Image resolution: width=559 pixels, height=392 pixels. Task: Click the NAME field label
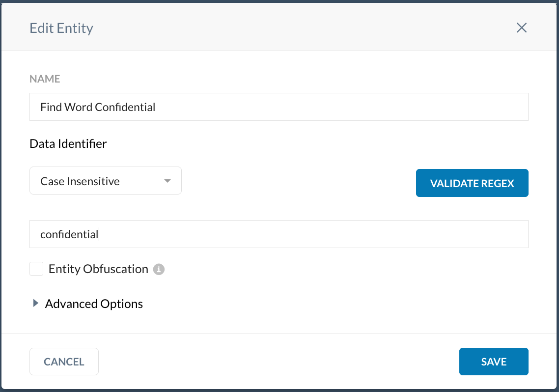pyautogui.click(x=45, y=79)
